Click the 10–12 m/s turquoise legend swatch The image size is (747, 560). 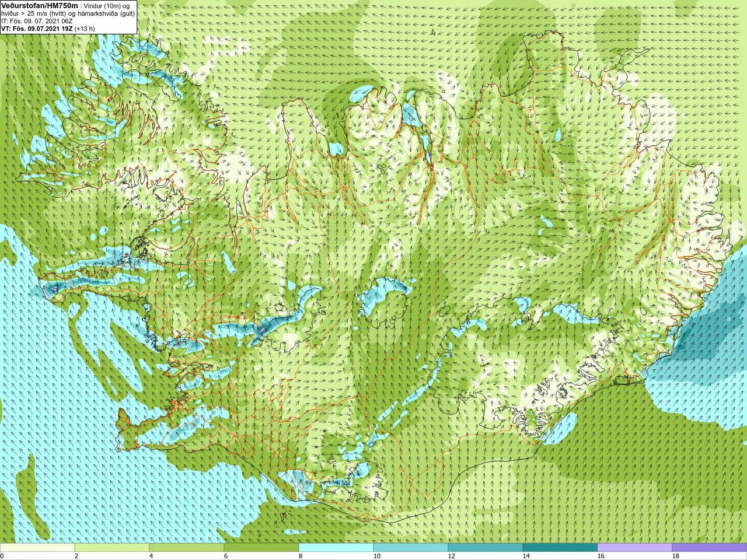click(411, 548)
